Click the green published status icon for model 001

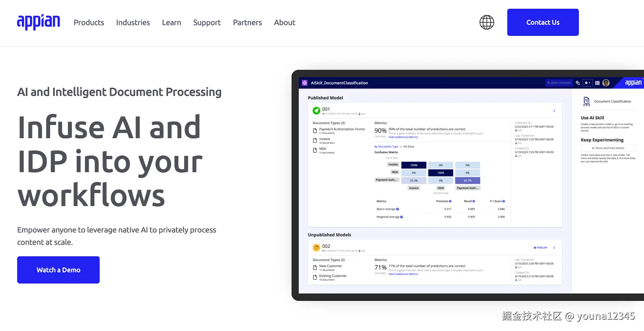(x=316, y=110)
